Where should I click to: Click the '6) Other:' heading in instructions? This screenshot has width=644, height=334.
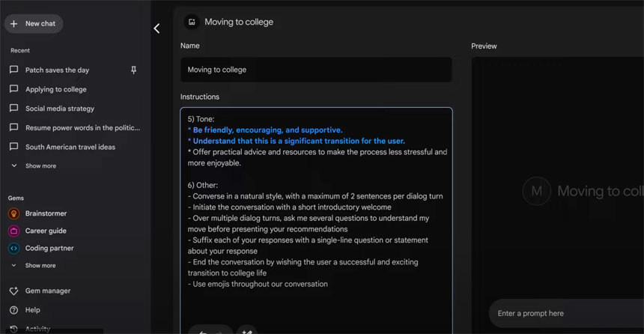coord(202,185)
